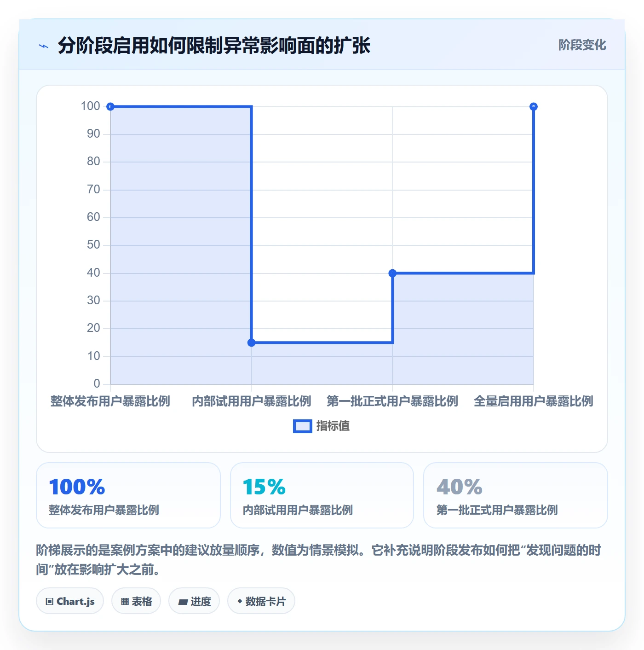Click the grid icon in 表格 chip
The image size is (644, 650).
125,602
